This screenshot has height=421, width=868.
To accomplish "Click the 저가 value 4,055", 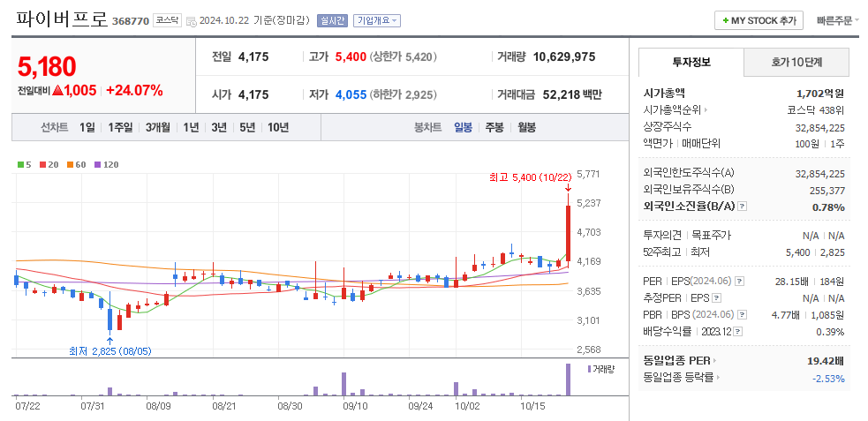I will tap(351, 94).
